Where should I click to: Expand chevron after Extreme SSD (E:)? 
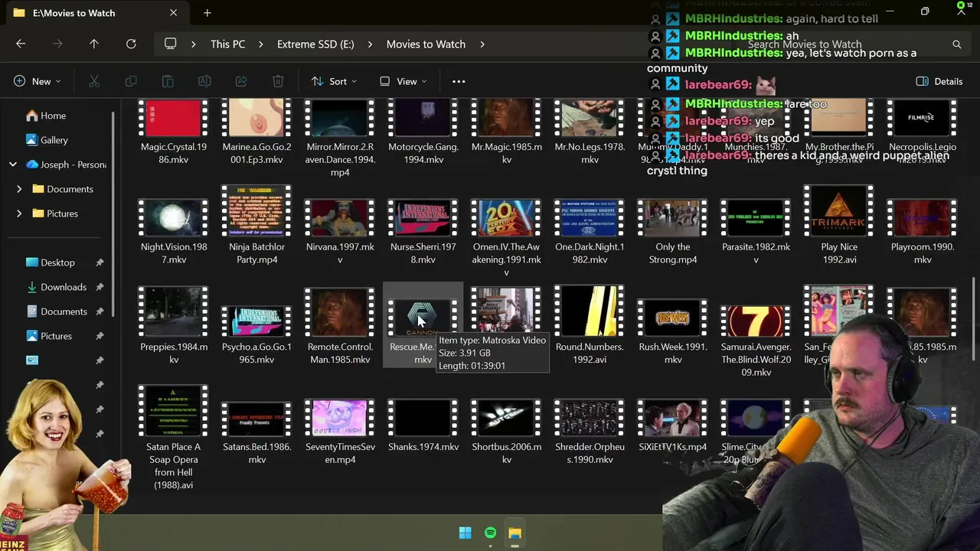[370, 44]
